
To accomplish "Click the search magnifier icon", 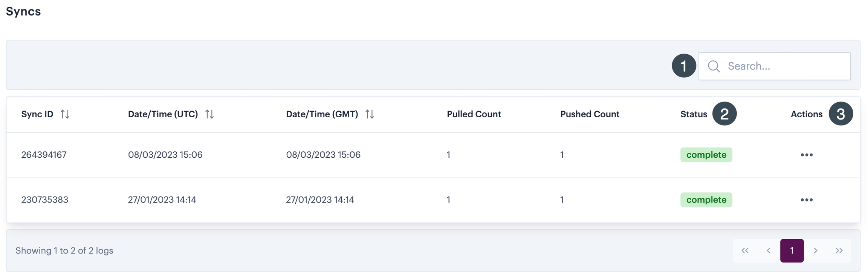I will [x=714, y=66].
